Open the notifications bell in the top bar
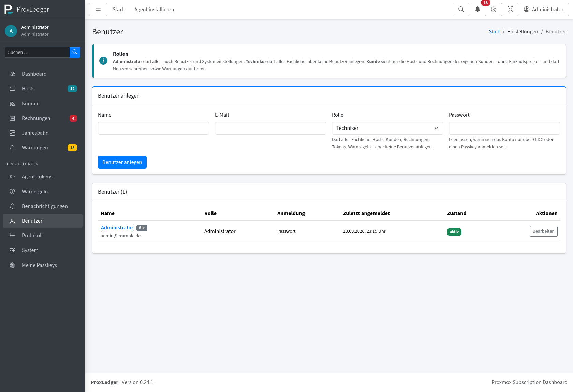Screen dimensions: 573x392 (477, 10)
